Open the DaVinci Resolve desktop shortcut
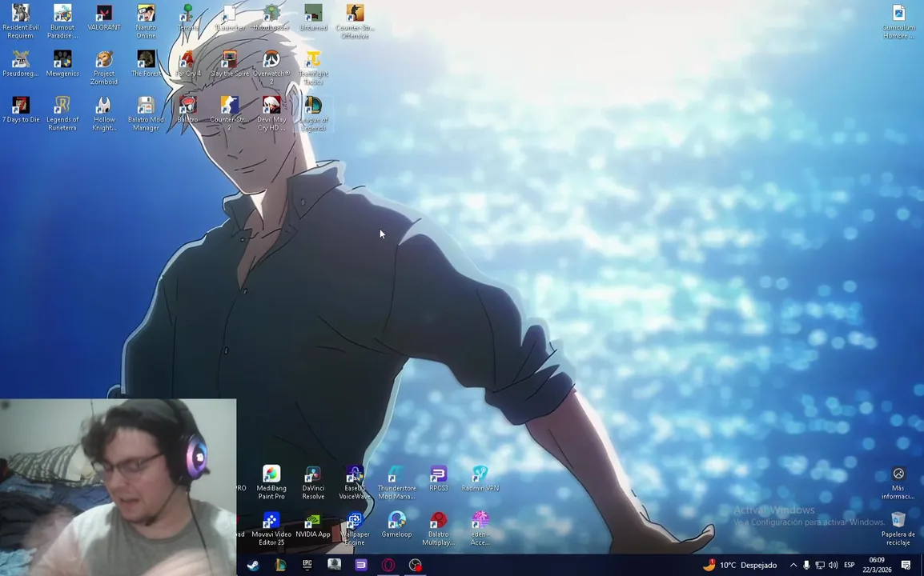This screenshot has width=924, height=576. pos(314,482)
